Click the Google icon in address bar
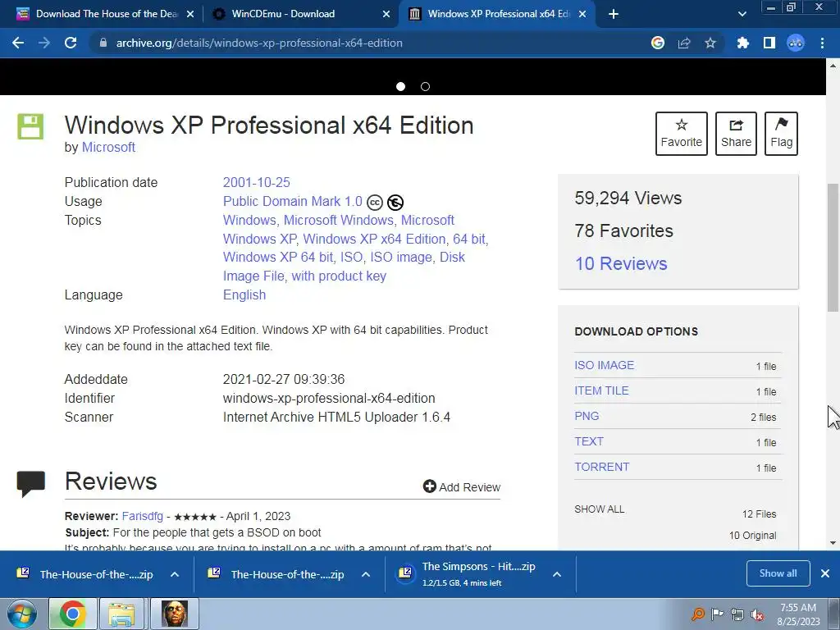This screenshot has width=840, height=630. point(658,43)
